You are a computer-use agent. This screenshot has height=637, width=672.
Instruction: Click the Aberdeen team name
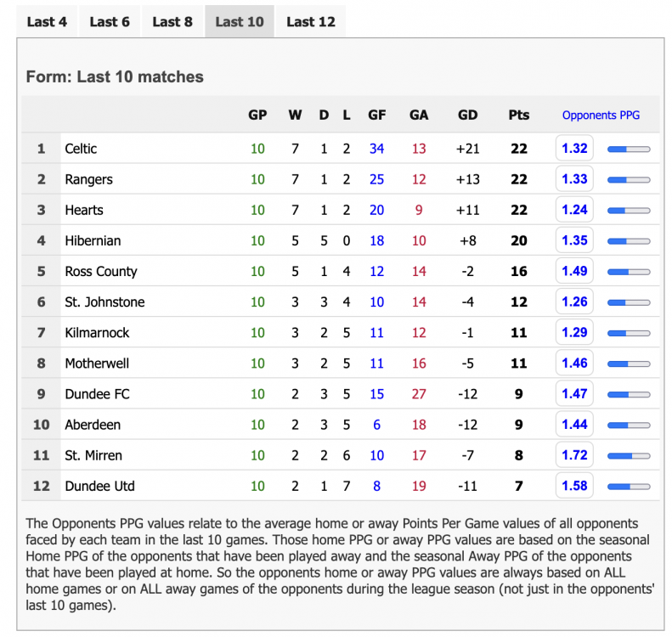(93, 425)
